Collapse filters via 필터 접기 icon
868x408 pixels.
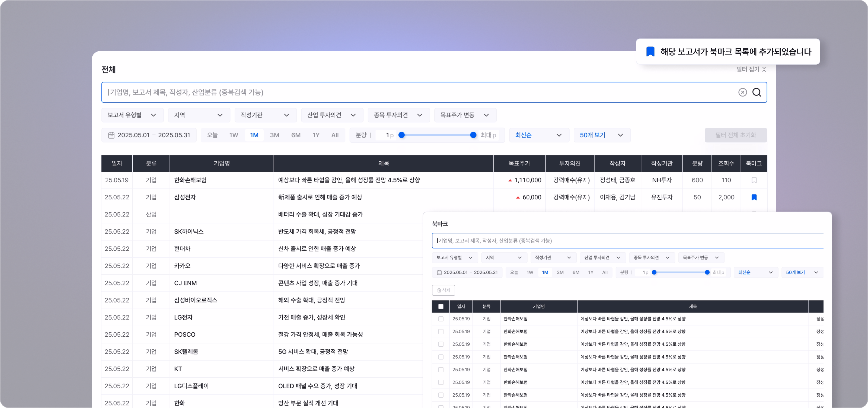tap(764, 69)
